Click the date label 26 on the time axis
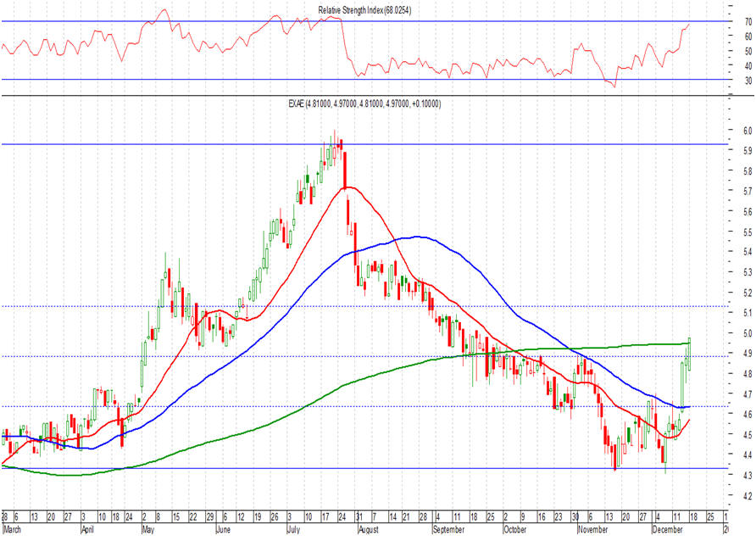Image resolution: width=756 pixels, height=536 pixels. 275,517
